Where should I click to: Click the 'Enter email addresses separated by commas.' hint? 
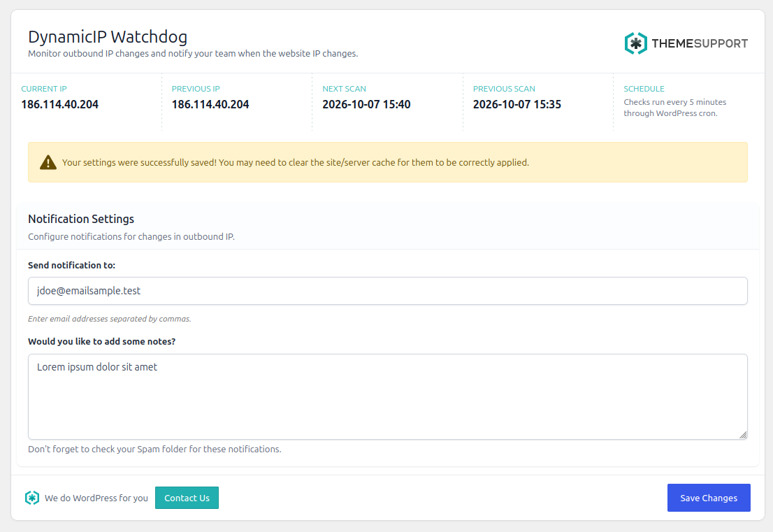[x=110, y=319]
